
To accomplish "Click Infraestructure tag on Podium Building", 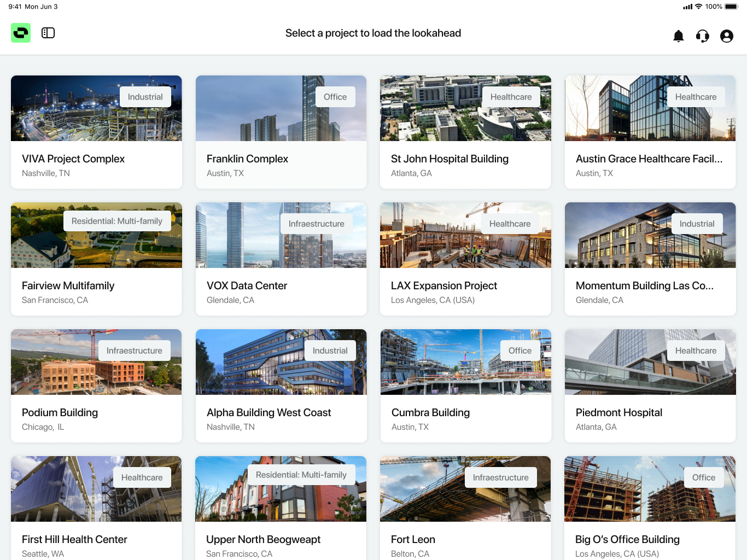I will (x=135, y=351).
